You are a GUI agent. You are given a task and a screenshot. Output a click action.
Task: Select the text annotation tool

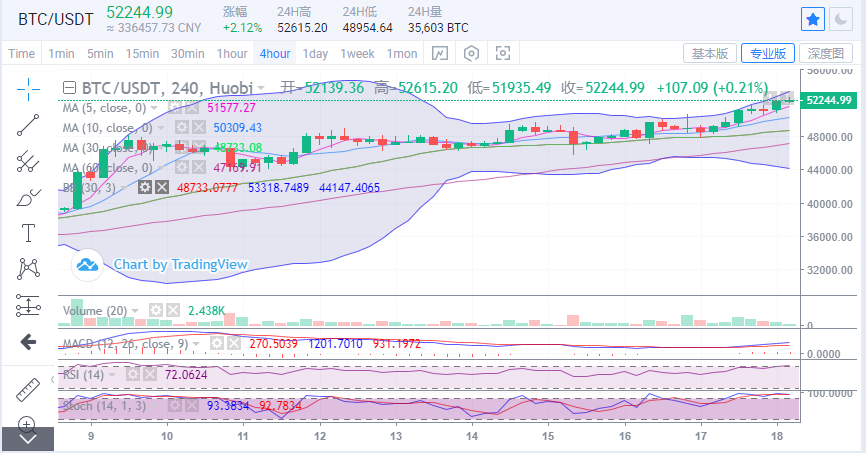[28, 233]
